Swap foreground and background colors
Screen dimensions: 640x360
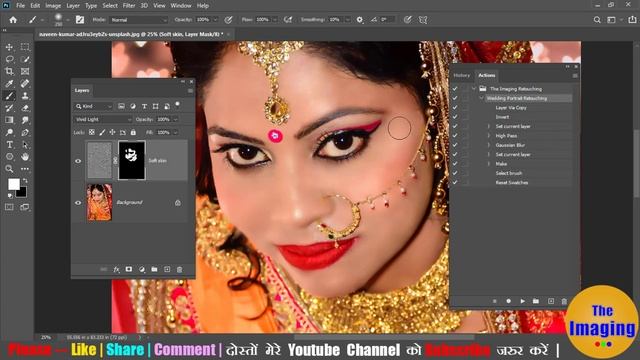(x=25, y=180)
